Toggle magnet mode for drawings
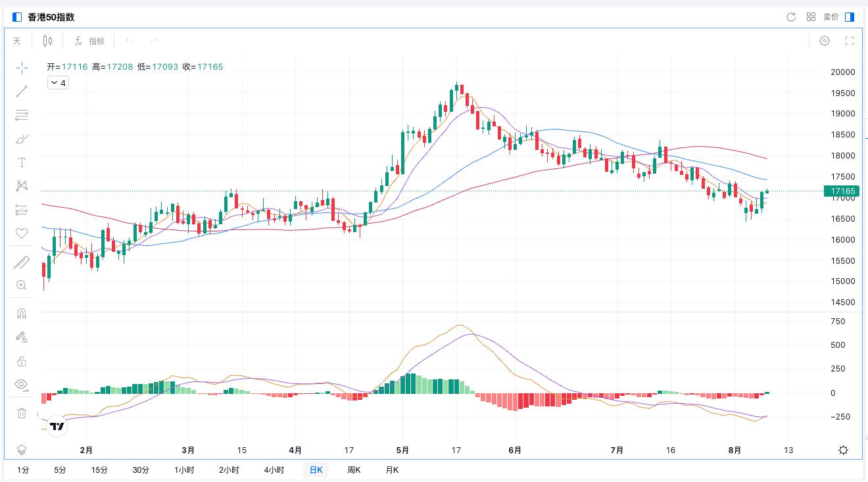 tap(22, 314)
